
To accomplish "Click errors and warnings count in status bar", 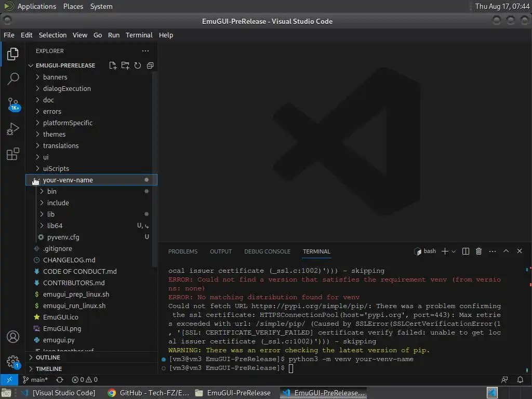I will (85, 380).
